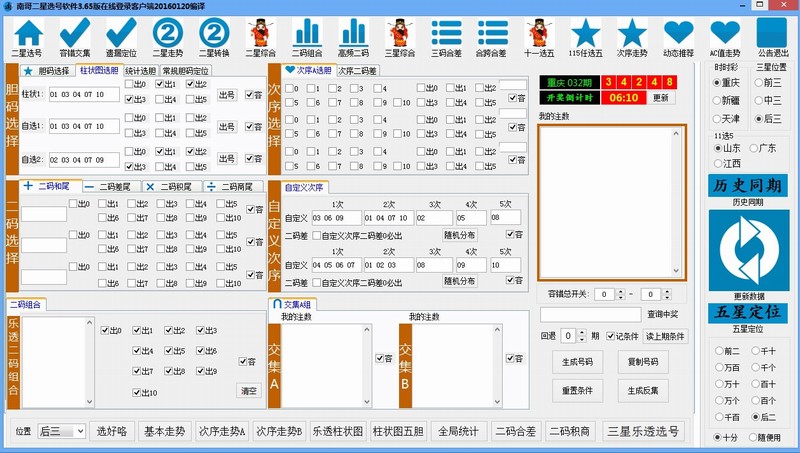Switch to the 统计选胆 tab
Viewport: 800px width, 453px height.
pyautogui.click(x=140, y=71)
